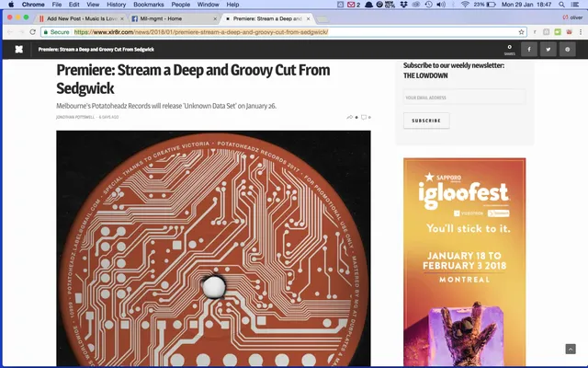This screenshot has width=588, height=368.
Task: Click the article headline in page body
Action: (193, 79)
